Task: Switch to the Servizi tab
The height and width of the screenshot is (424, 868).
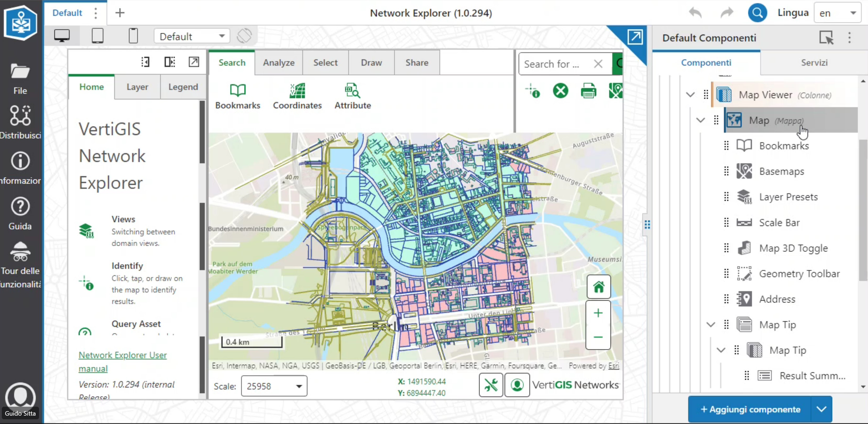Action: click(814, 63)
